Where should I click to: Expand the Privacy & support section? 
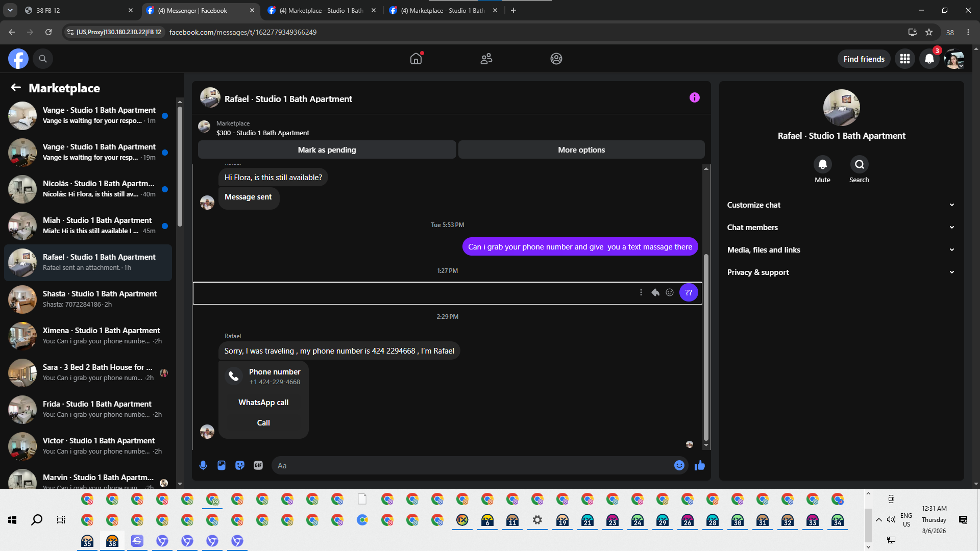pyautogui.click(x=841, y=272)
